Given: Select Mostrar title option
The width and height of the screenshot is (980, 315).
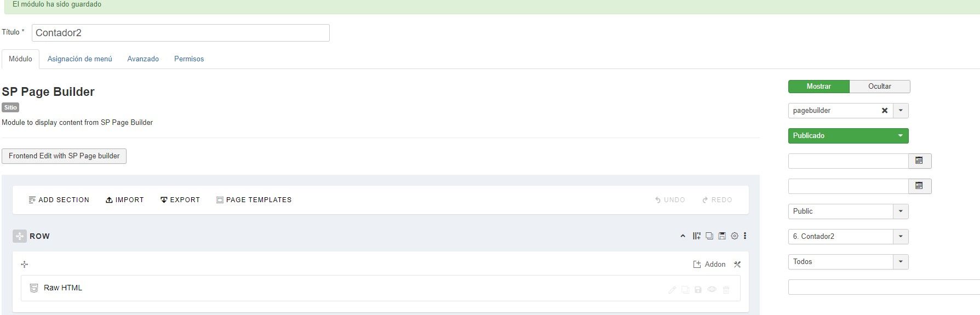Looking at the screenshot, I should coord(819,87).
